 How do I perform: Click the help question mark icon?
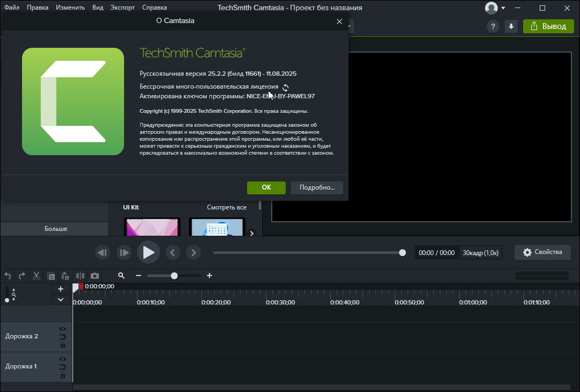pyautogui.click(x=492, y=26)
